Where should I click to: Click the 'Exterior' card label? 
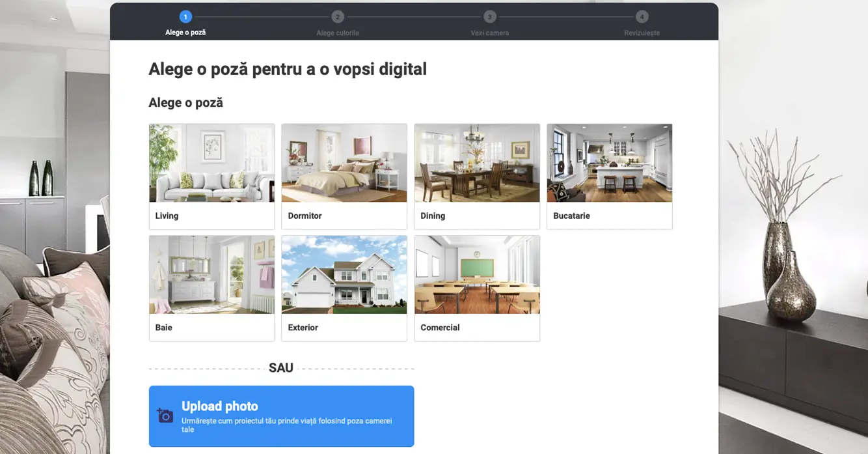tap(303, 328)
